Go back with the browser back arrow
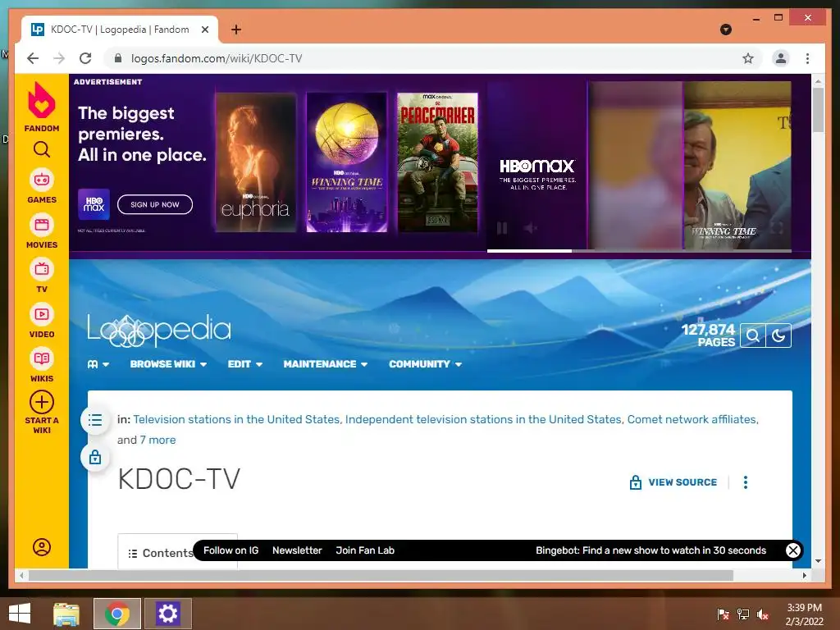This screenshot has height=630, width=840. pyautogui.click(x=33, y=58)
